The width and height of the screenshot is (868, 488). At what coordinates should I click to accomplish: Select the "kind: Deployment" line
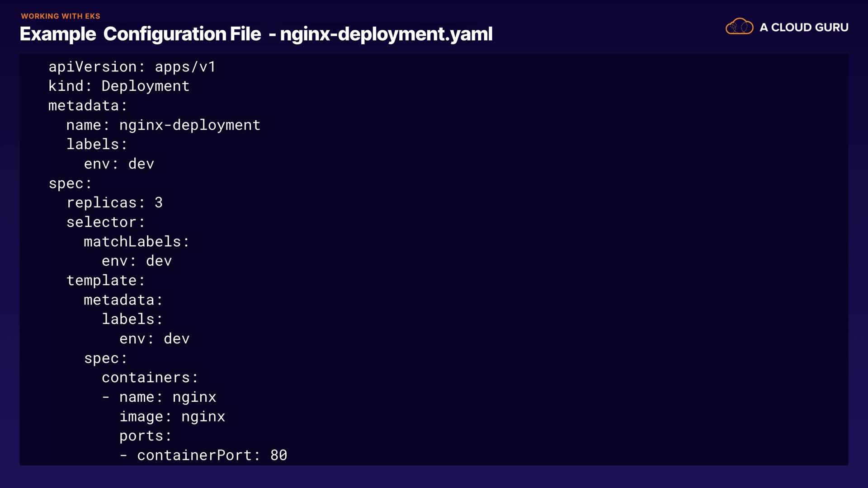(119, 86)
